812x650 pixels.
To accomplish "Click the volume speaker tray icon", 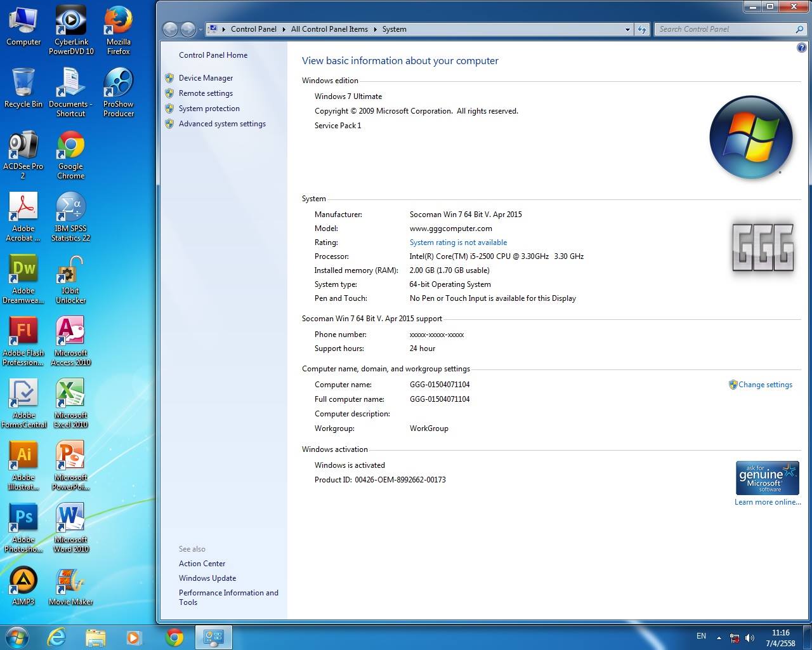I will pos(750,637).
